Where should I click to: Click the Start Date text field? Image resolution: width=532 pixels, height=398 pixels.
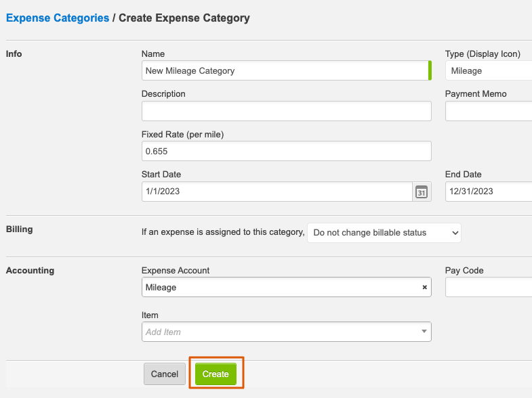coord(277,192)
